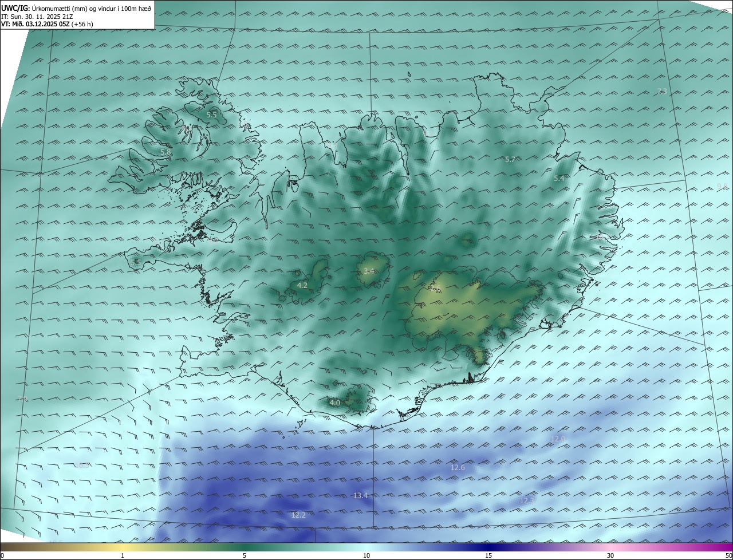Click the 4.0 value label near the south coast
The width and height of the screenshot is (733, 560).
[x=335, y=403]
